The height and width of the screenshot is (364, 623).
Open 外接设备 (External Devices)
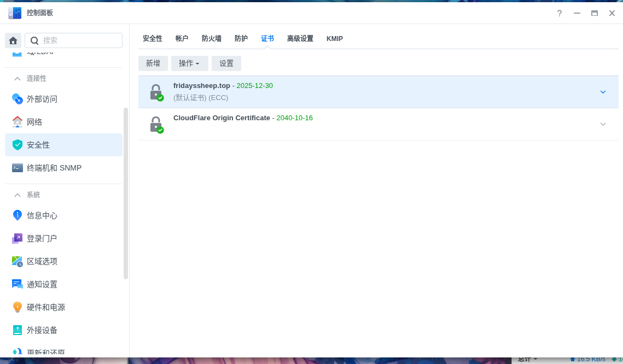[x=42, y=330]
